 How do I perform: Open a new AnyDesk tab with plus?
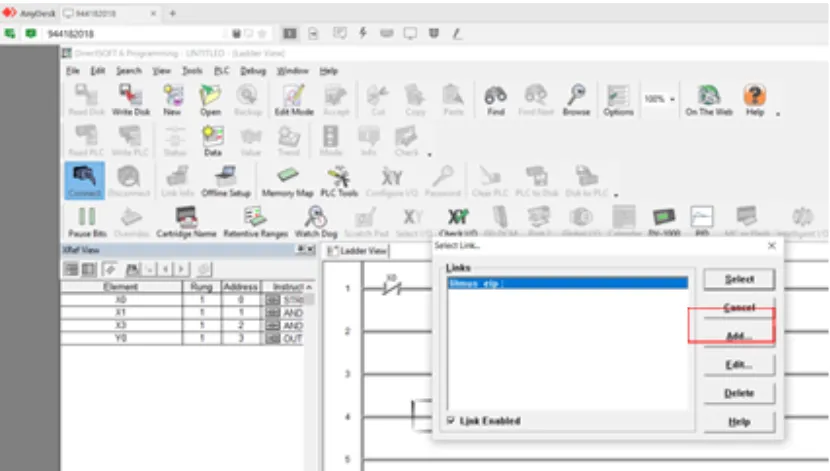[173, 13]
